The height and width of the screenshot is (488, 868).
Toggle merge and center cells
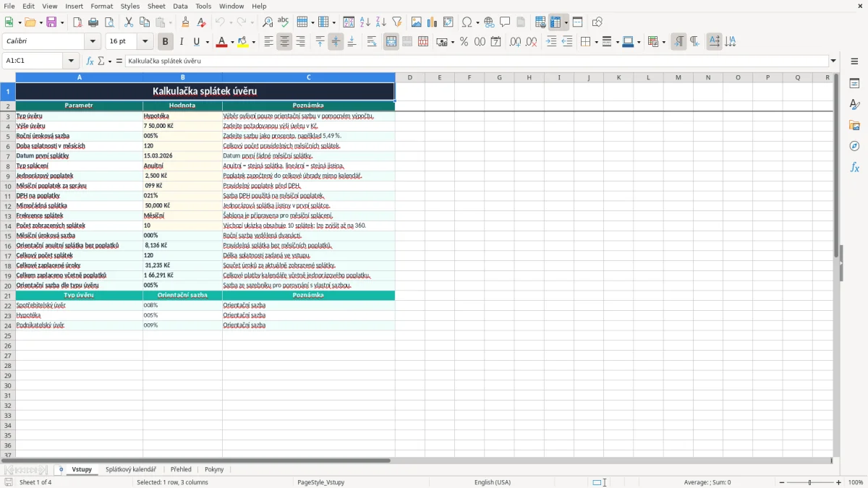tap(391, 42)
